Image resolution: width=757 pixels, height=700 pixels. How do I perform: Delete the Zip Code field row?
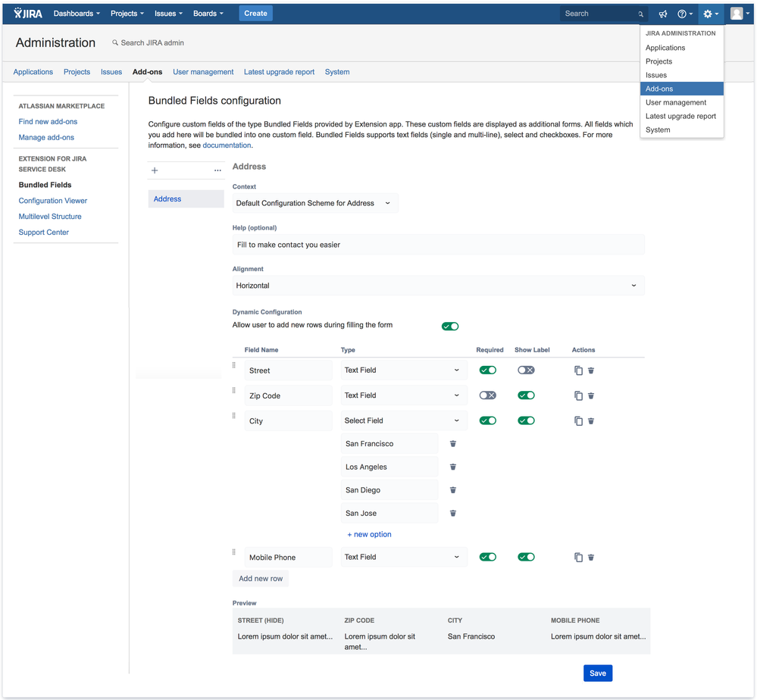[591, 395]
